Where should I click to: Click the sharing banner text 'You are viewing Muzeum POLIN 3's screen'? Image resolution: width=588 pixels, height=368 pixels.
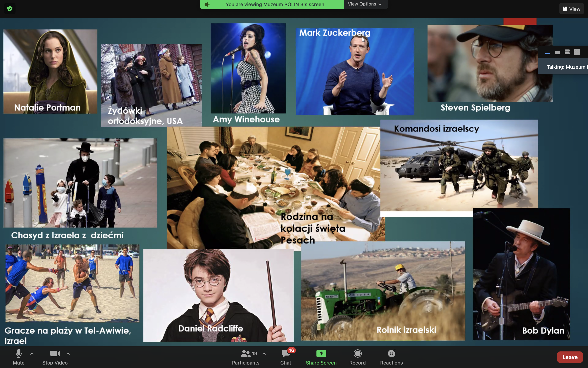[275, 4]
